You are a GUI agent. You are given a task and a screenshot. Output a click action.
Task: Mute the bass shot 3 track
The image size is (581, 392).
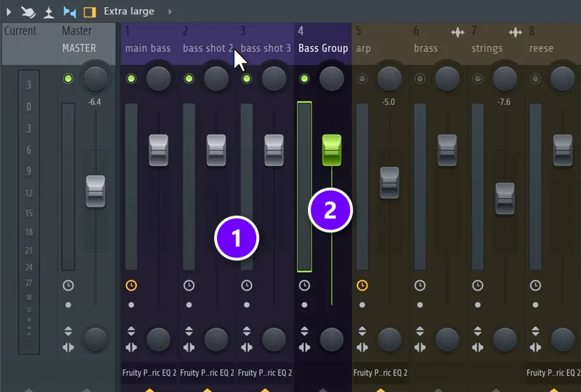(x=247, y=78)
